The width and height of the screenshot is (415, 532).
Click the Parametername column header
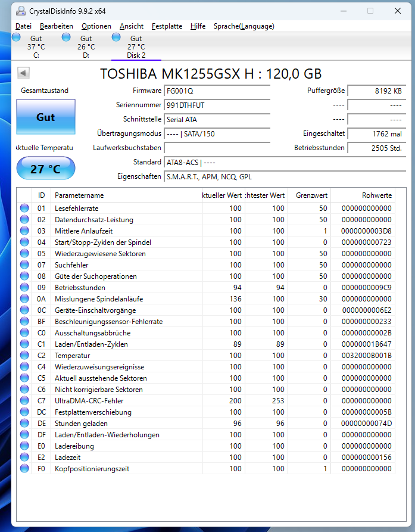coord(126,195)
